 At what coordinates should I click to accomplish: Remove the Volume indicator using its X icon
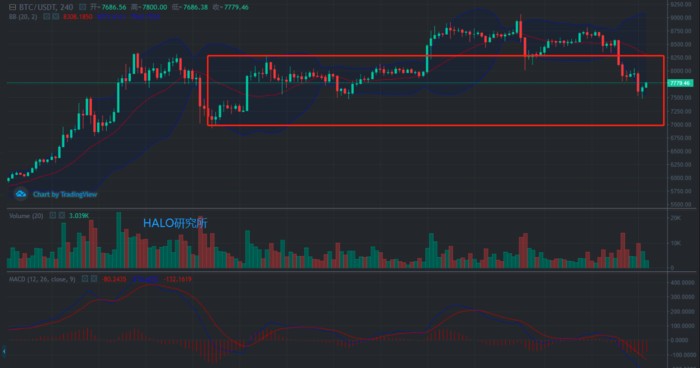[62, 215]
